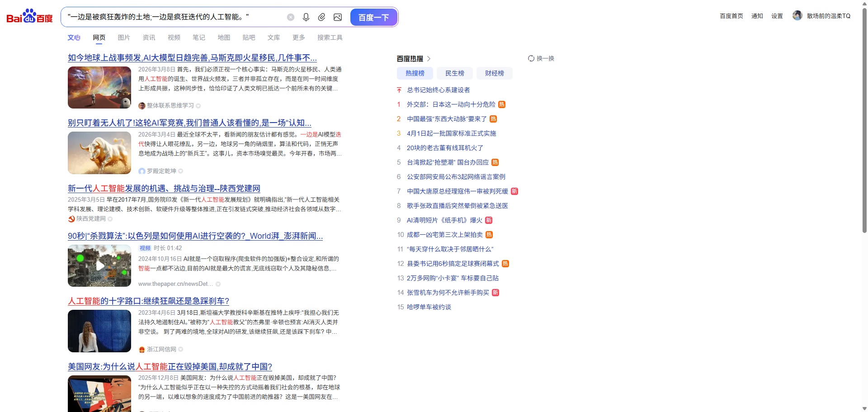Image resolution: width=868 pixels, height=412 pixels.
Task: Expand the 百度热搜 chevron arrow
Action: pyautogui.click(x=429, y=59)
